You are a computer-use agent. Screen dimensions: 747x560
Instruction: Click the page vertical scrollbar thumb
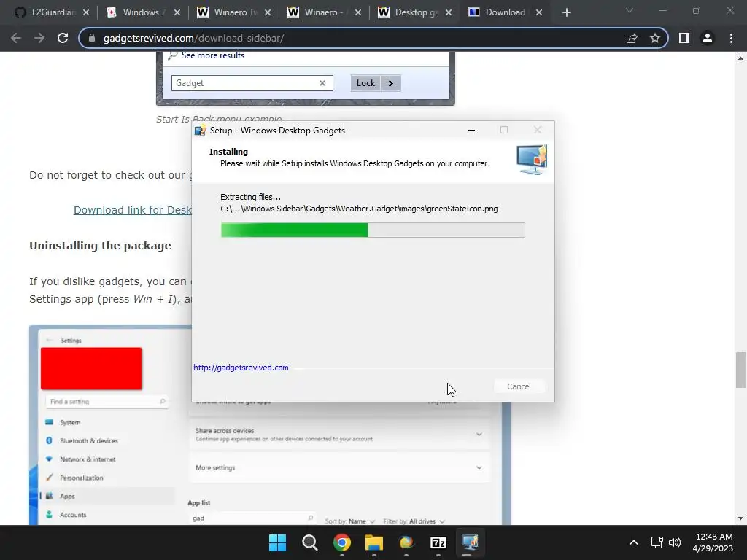coord(740,370)
